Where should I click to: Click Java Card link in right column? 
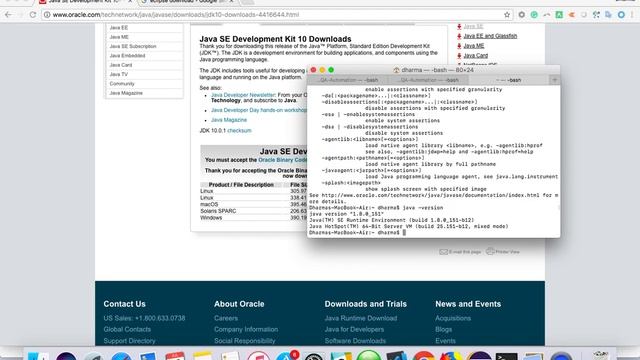(x=476, y=56)
